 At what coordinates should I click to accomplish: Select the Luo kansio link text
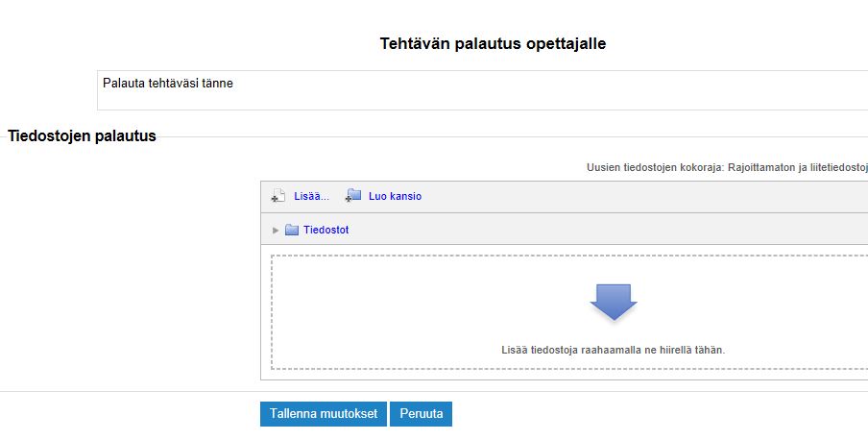click(395, 196)
